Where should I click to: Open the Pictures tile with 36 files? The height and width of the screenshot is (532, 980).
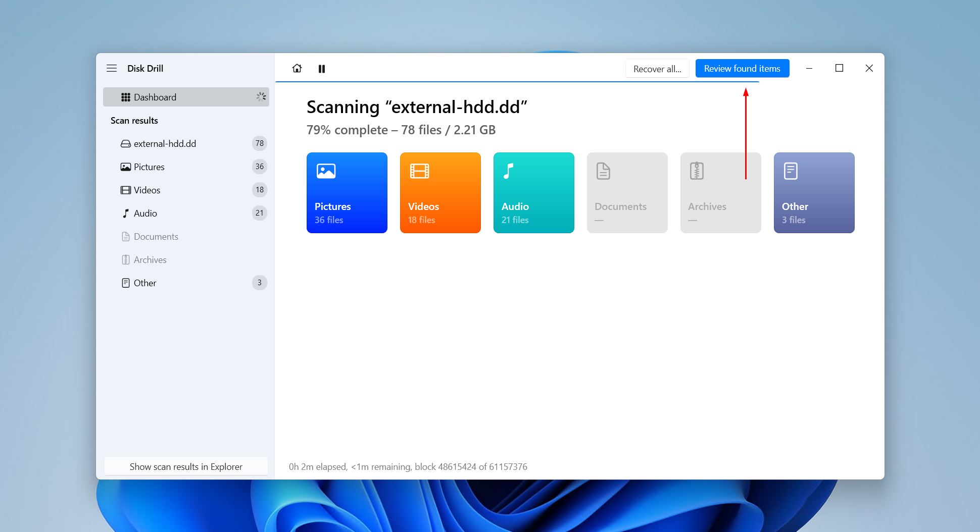(347, 193)
